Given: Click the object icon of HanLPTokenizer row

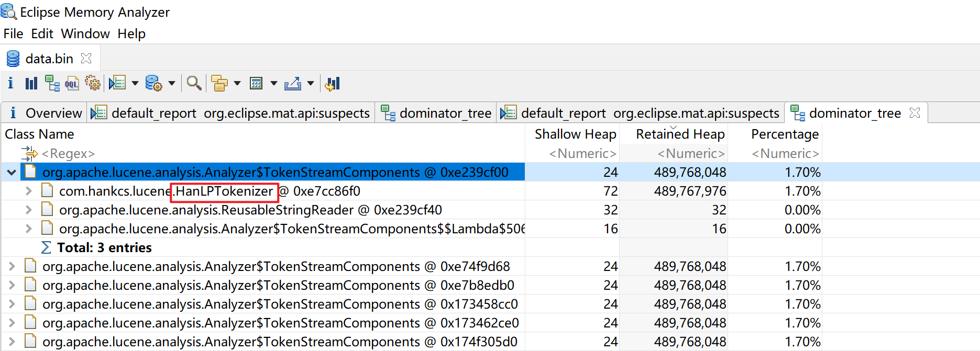Looking at the screenshot, I should pyautogui.click(x=47, y=190).
